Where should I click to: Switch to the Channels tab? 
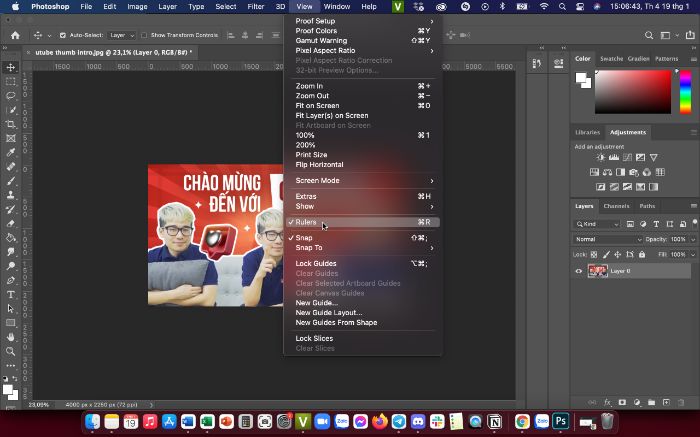point(616,206)
